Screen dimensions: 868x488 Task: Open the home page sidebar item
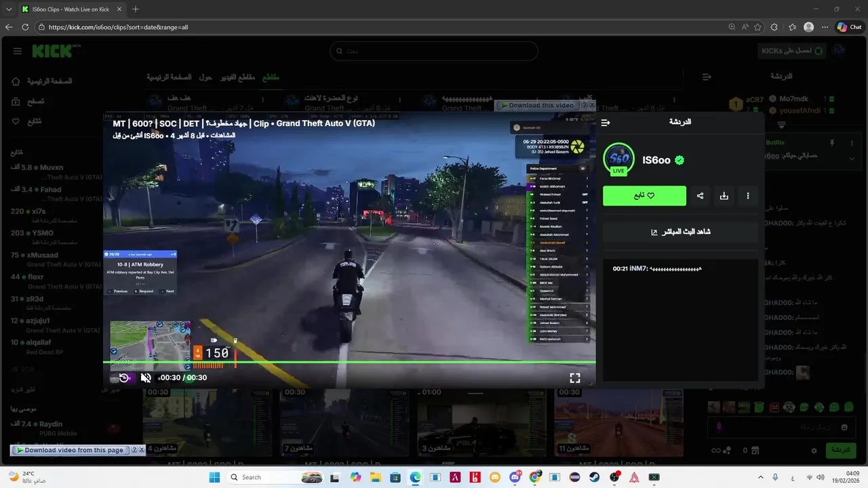tap(42, 81)
